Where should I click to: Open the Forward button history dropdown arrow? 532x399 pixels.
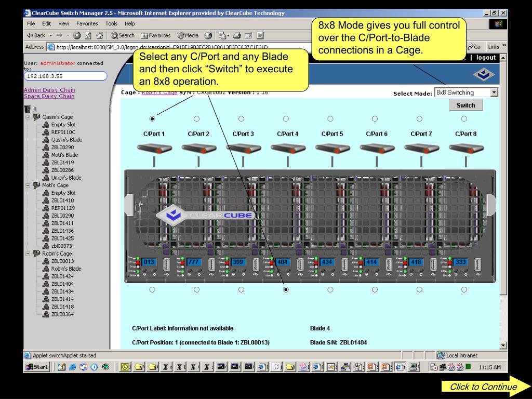[68, 36]
